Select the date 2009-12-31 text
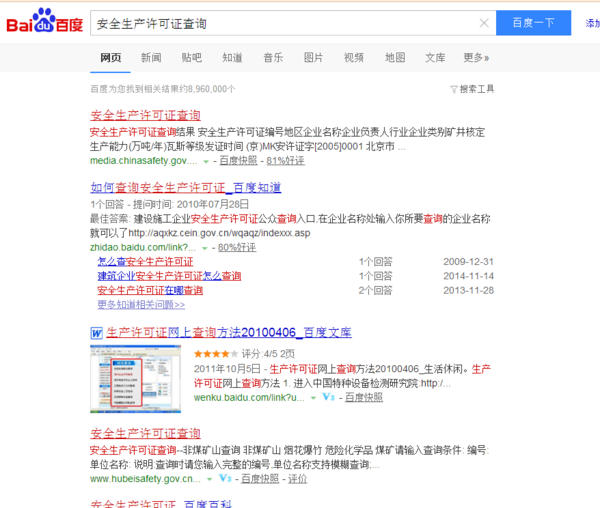The height and width of the screenshot is (508, 600). (468, 262)
